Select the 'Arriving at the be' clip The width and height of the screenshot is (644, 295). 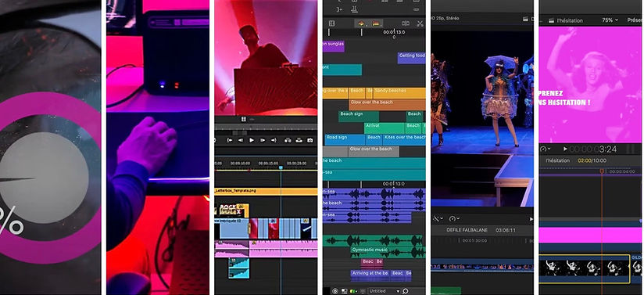coord(370,275)
